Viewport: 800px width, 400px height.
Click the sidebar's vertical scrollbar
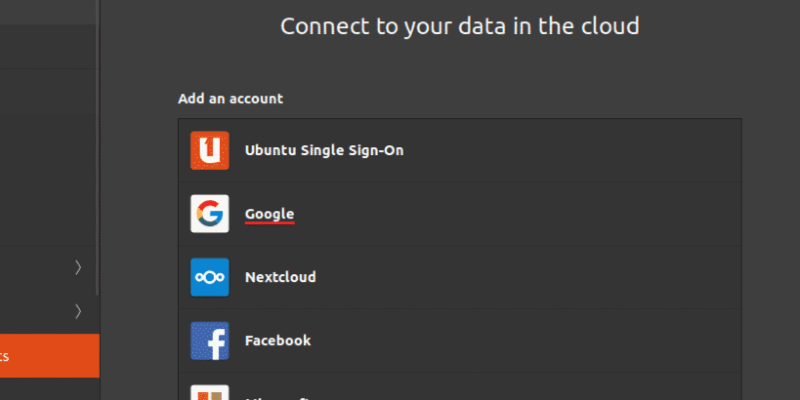pos(98,150)
